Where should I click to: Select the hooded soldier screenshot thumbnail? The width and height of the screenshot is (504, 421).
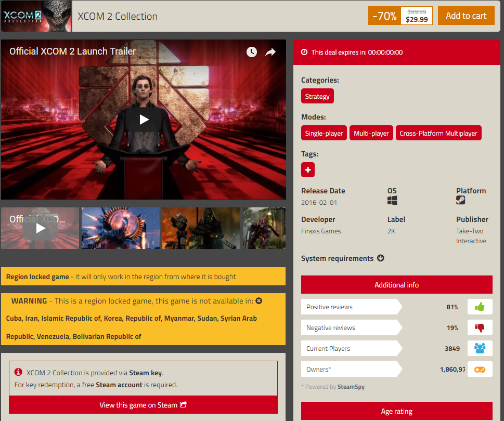pyautogui.click(x=201, y=228)
